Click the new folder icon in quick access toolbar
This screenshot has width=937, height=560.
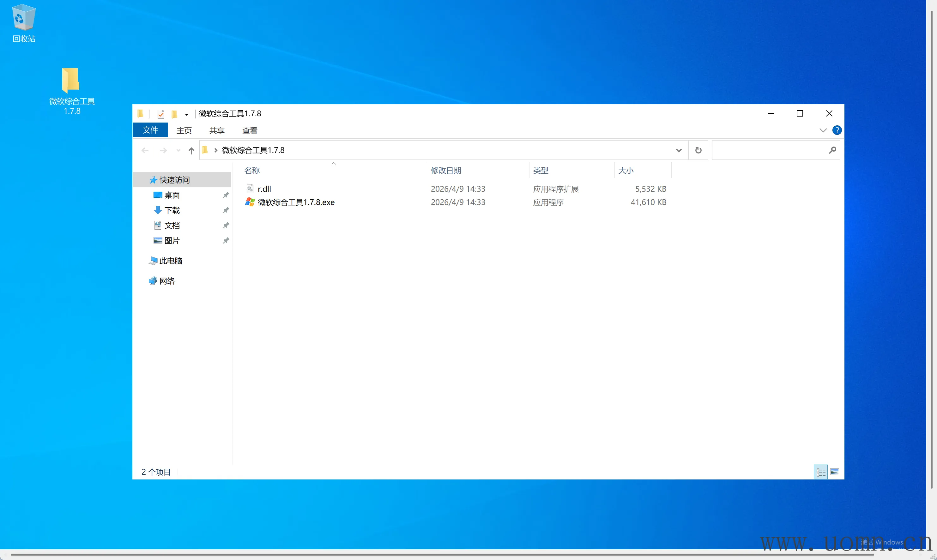pyautogui.click(x=174, y=114)
